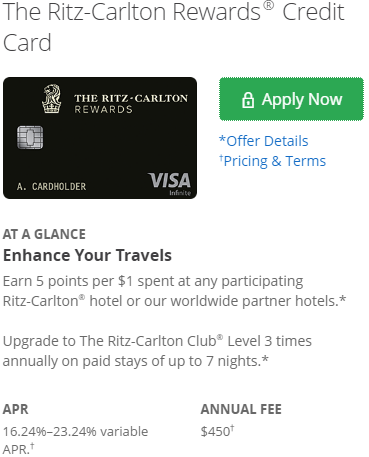
Task: Click the APR section label
Action: pos(15,409)
